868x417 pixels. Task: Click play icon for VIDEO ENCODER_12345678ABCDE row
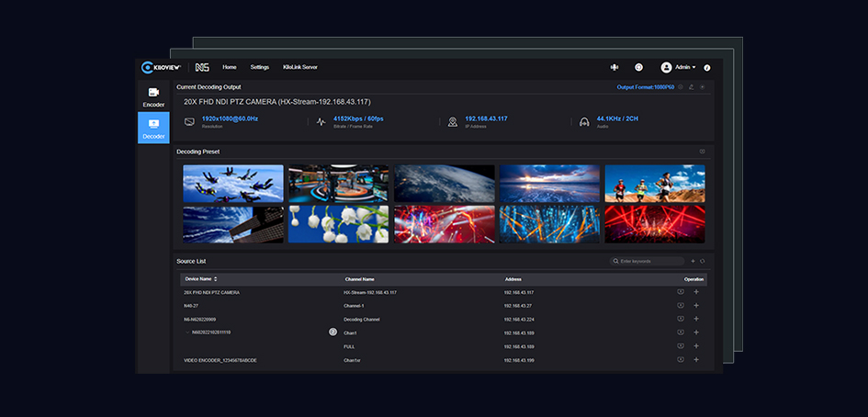(x=681, y=360)
